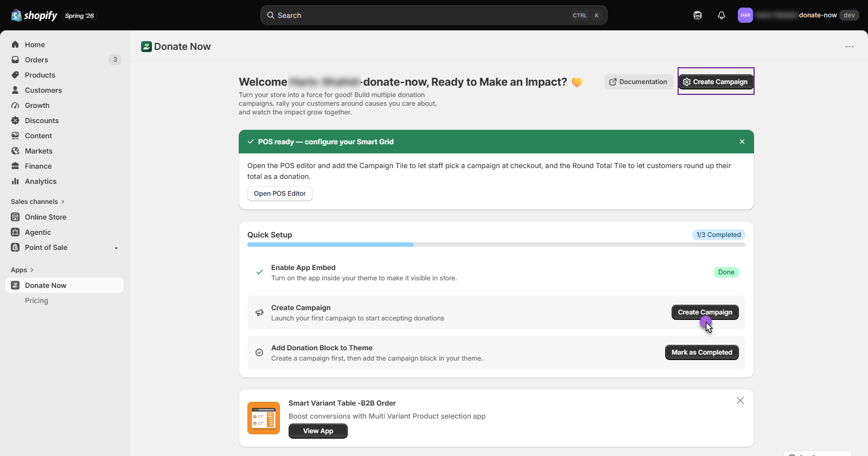The height and width of the screenshot is (456, 868).
Task: Open the three-dot more actions menu
Action: tap(850, 47)
